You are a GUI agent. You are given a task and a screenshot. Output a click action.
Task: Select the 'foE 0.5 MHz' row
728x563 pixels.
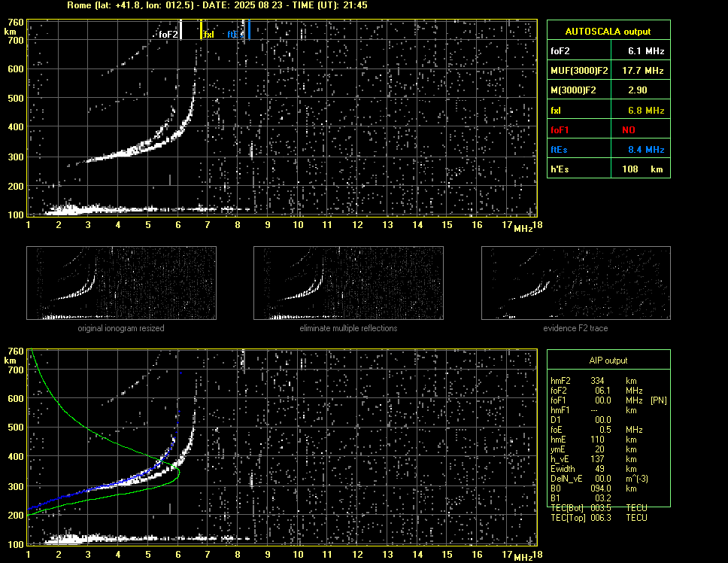[596, 430]
